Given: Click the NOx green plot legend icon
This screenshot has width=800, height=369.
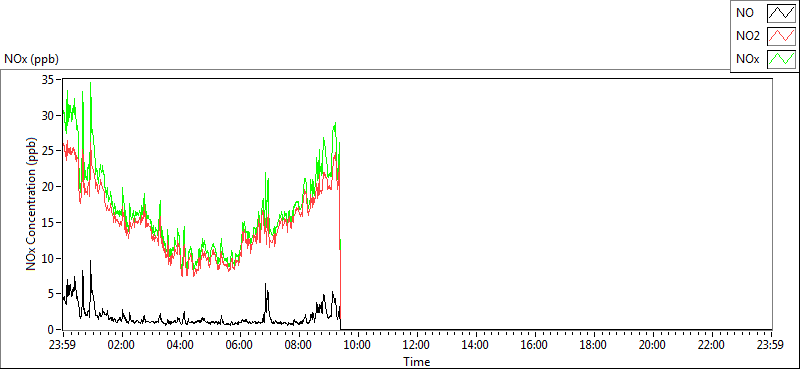Looking at the screenshot, I should click(x=782, y=59).
